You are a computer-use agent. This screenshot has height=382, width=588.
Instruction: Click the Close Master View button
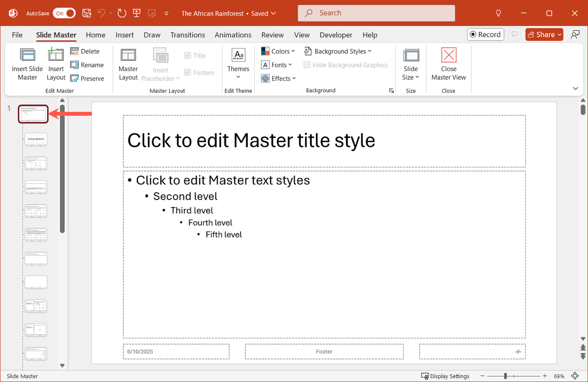click(448, 64)
